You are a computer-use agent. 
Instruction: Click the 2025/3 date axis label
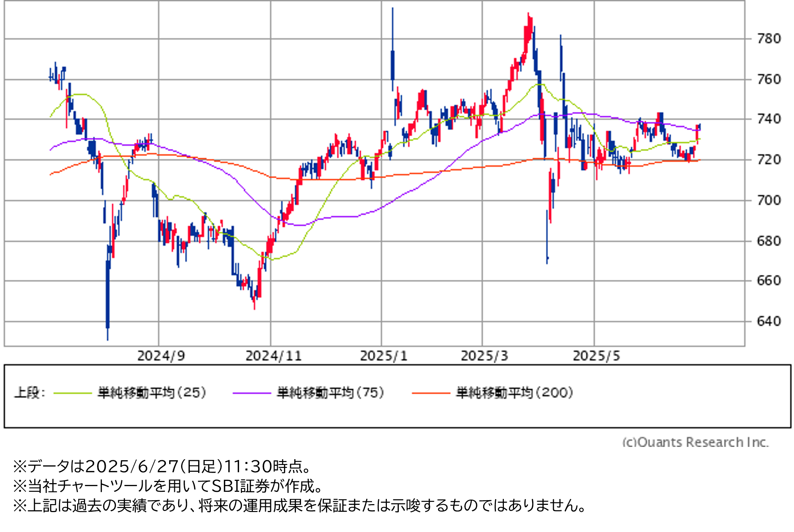(484, 356)
